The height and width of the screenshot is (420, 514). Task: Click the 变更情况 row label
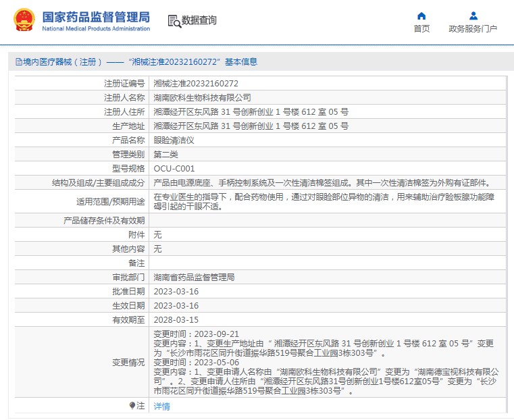[128, 362]
